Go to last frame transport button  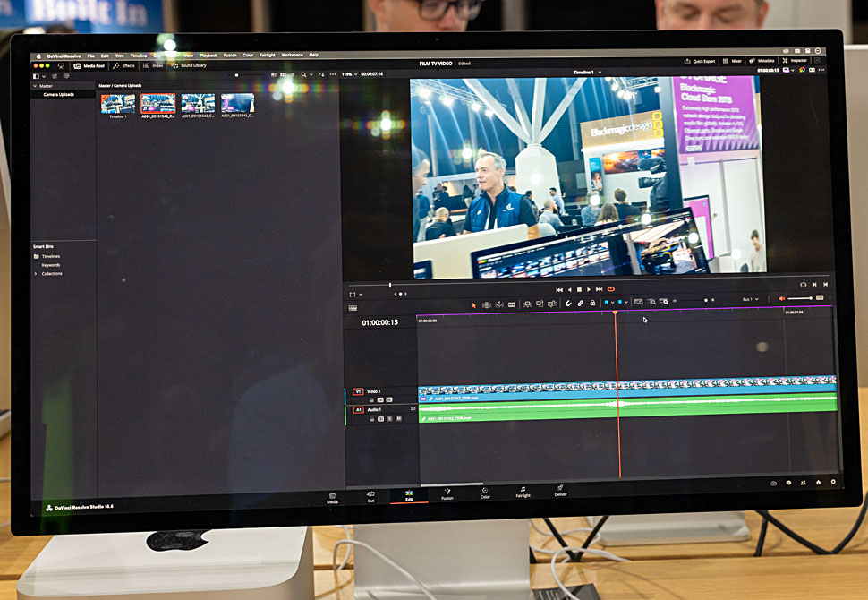[599, 289]
